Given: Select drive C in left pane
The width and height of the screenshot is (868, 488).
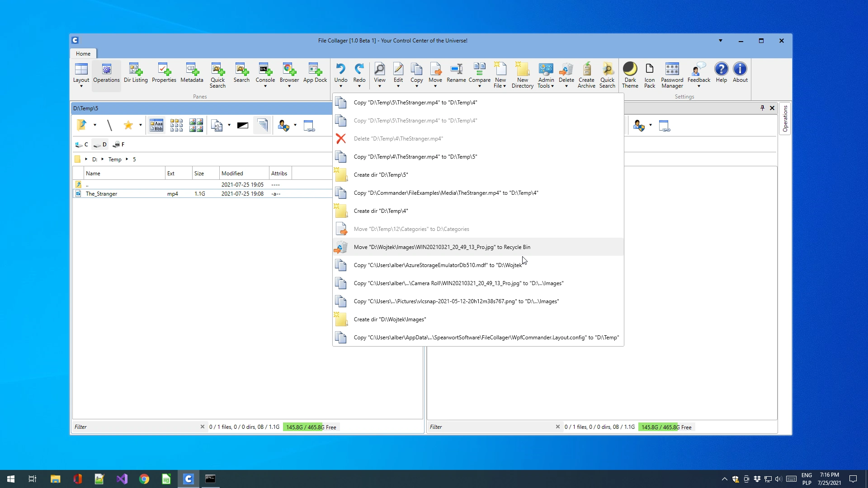Looking at the screenshot, I should [81, 145].
